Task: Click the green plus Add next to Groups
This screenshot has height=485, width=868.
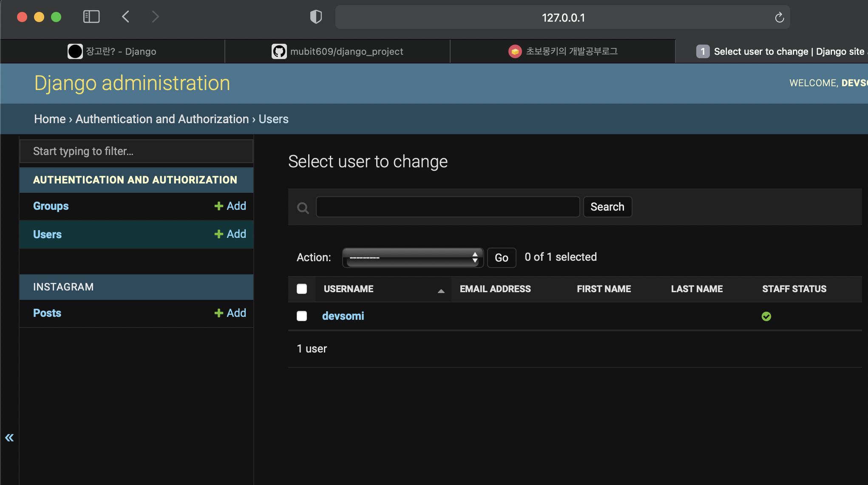Action: [230, 206]
